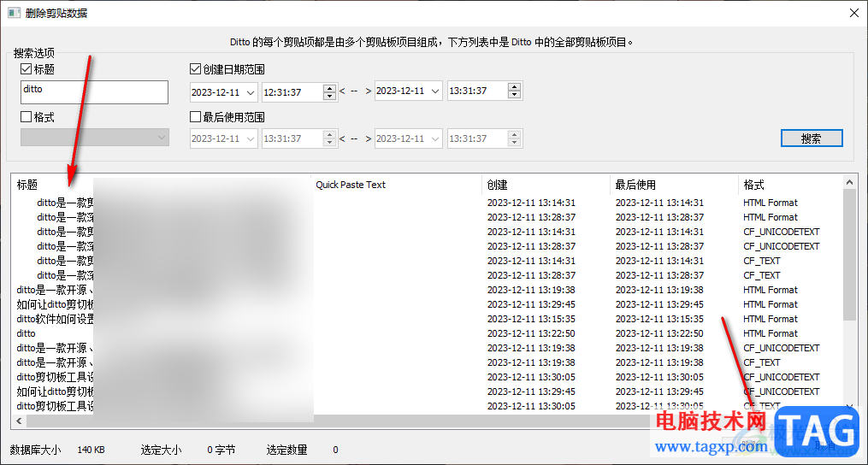868x465 pixels.
Task: Sort list by 最后使用 column header
Action: pos(674,185)
